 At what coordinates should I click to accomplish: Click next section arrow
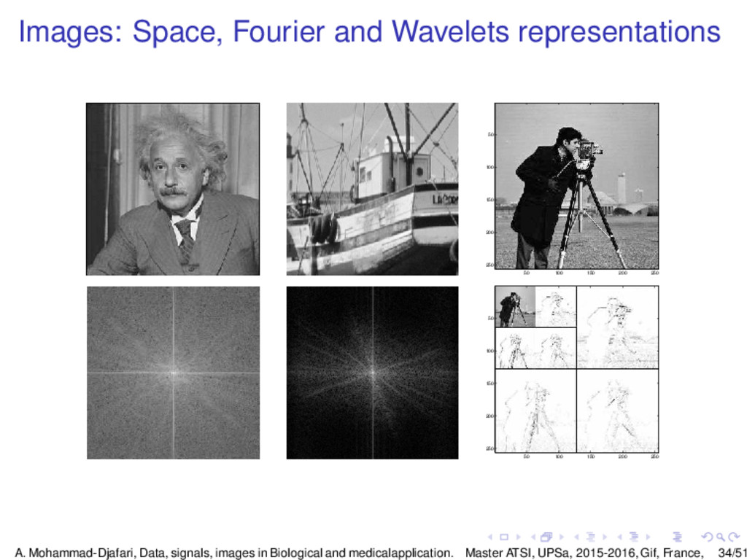[649, 537]
